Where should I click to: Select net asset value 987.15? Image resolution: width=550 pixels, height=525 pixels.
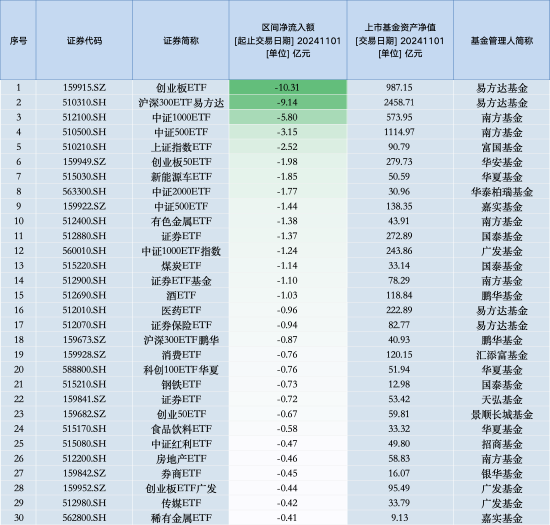pyautogui.click(x=400, y=87)
